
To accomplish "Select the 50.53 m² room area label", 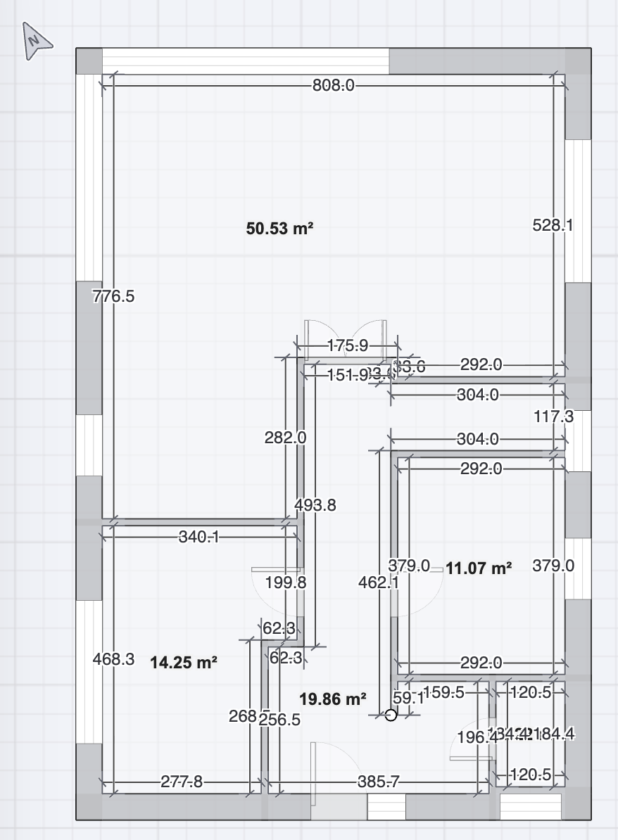I will tap(279, 228).
